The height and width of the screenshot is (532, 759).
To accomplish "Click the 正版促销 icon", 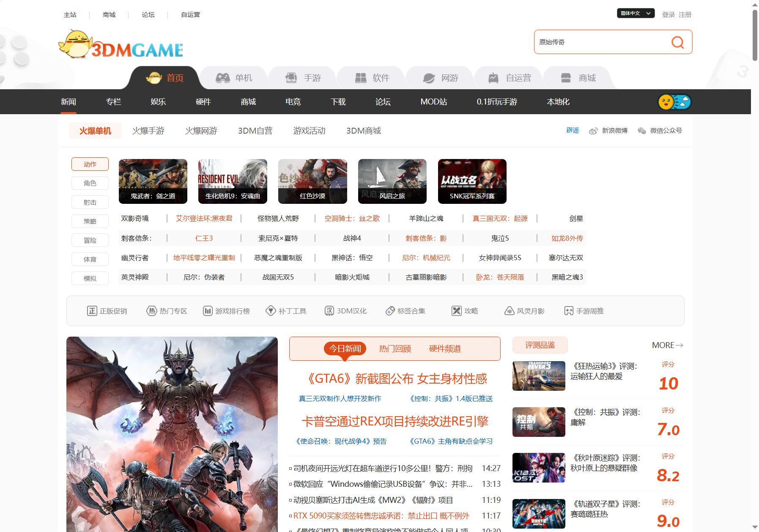I will pos(92,311).
